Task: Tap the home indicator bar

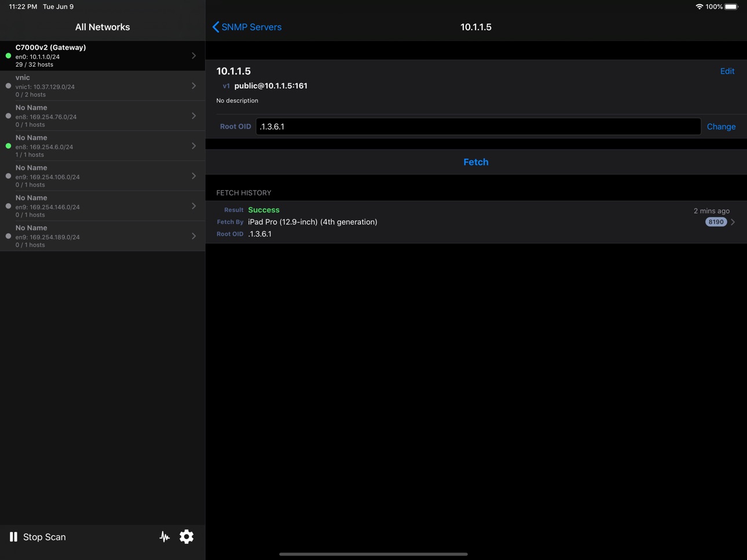Action: pos(373,554)
